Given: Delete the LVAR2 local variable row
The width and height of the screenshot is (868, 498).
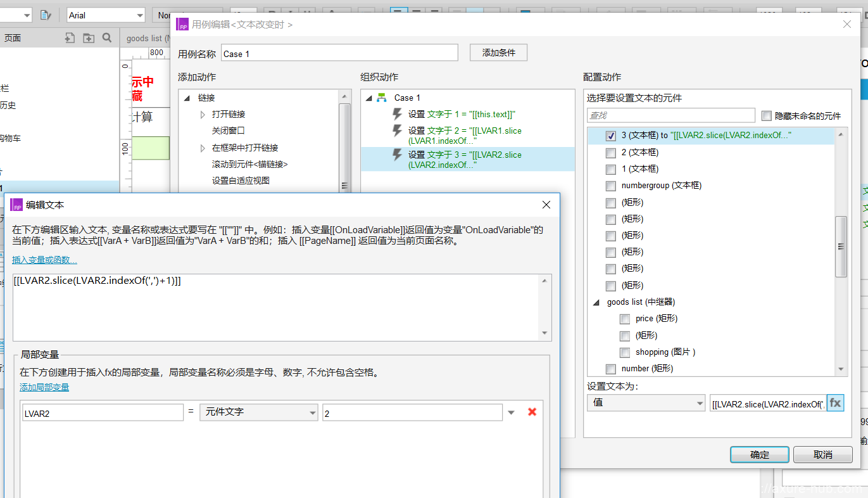Looking at the screenshot, I should (x=532, y=412).
